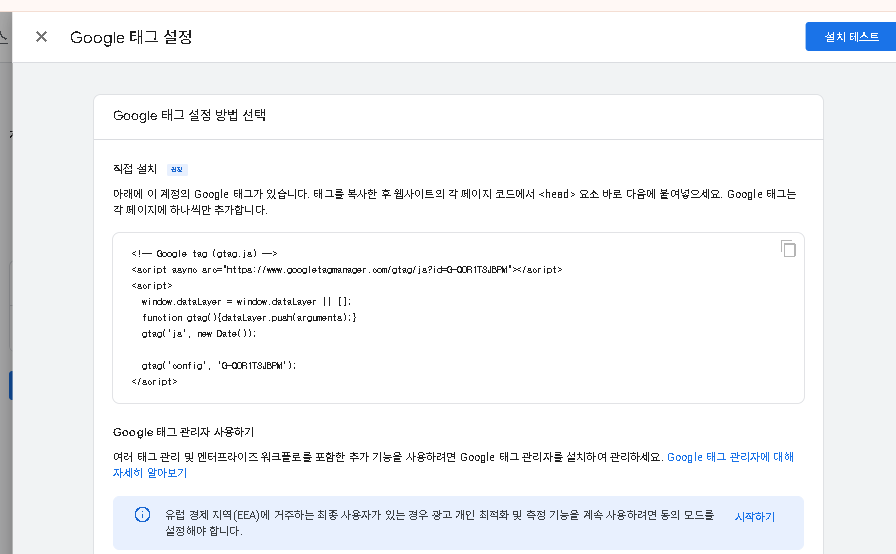Click the 직접 설치 section title
The width and height of the screenshot is (896, 554).
135,169
